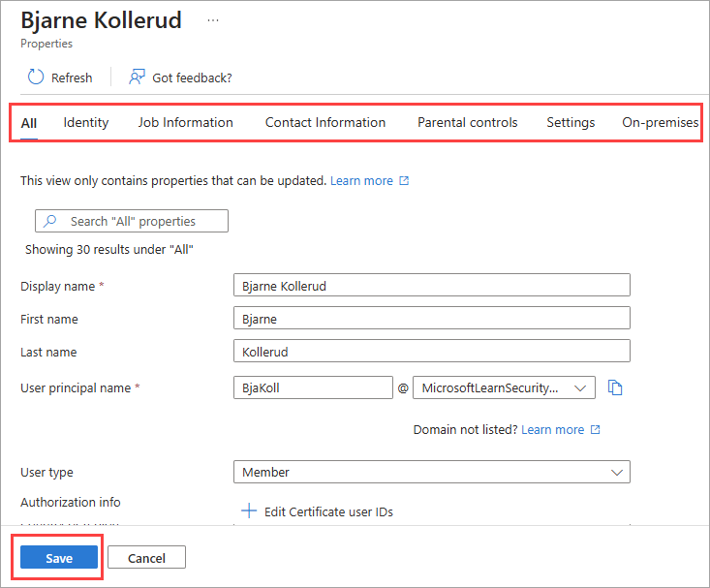Viewport: 710px width, 588px height.
Task: Focus the Last name input field
Action: (x=432, y=352)
